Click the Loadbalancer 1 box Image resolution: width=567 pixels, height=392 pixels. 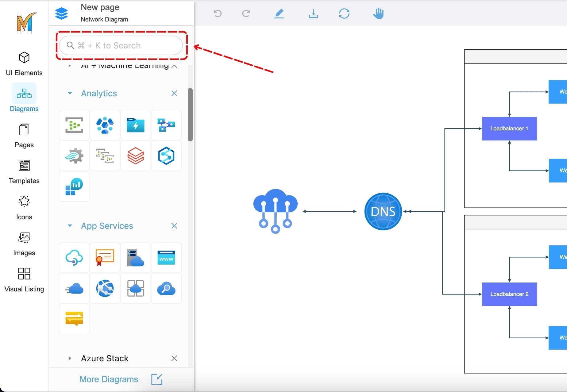(x=509, y=129)
